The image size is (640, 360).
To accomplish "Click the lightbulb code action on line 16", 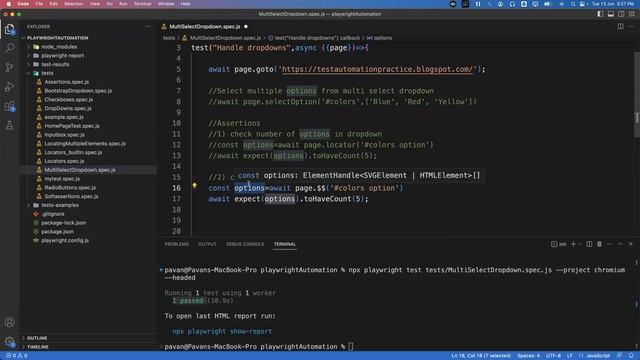I will (194, 186).
